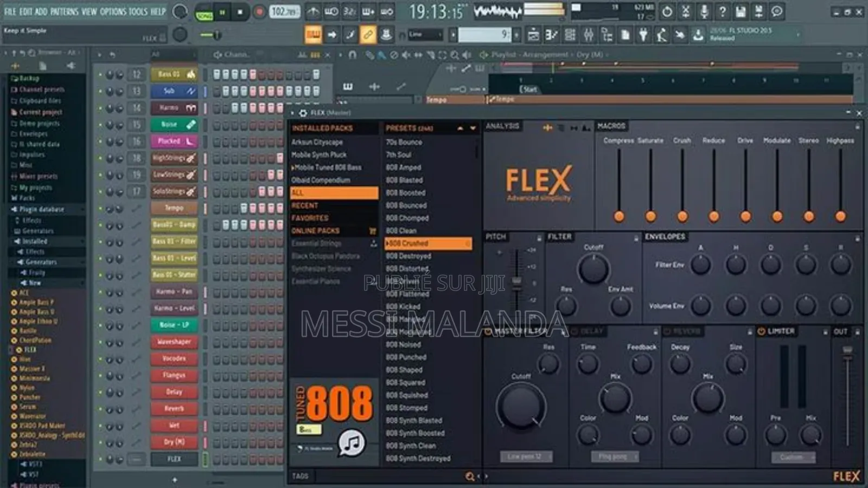Click the RECENT category in FLEX packs list
This screenshot has height=488, width=868.
(x=304, y=205)
